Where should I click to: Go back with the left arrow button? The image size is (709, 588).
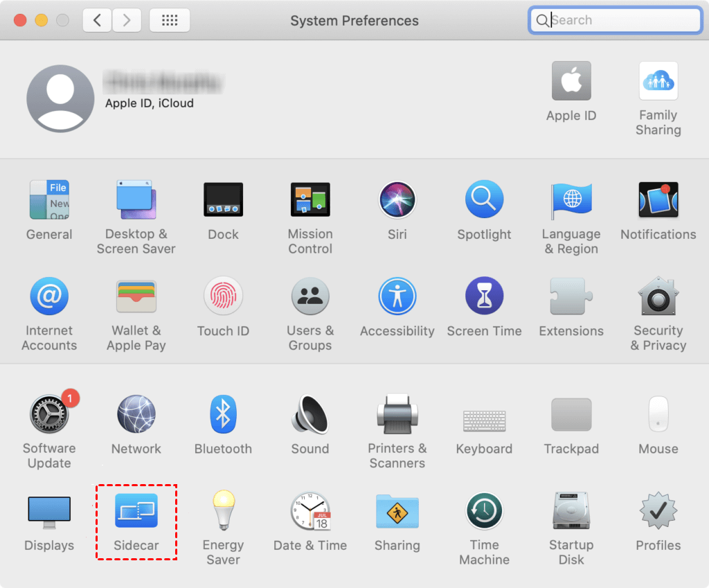(x=97, y=20)
